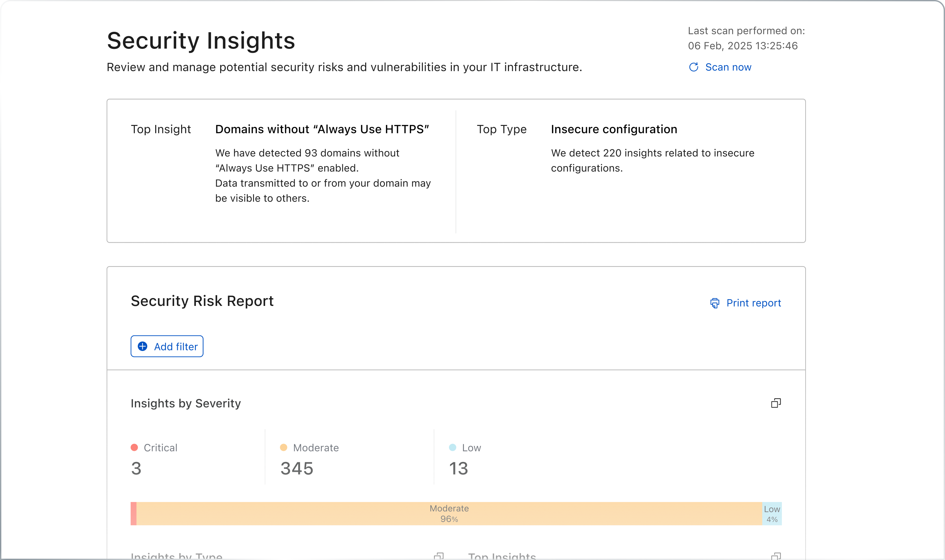Screen dimensions: 945x560
Task: Select the Low 4% bar segment
Action: point(772,513)
